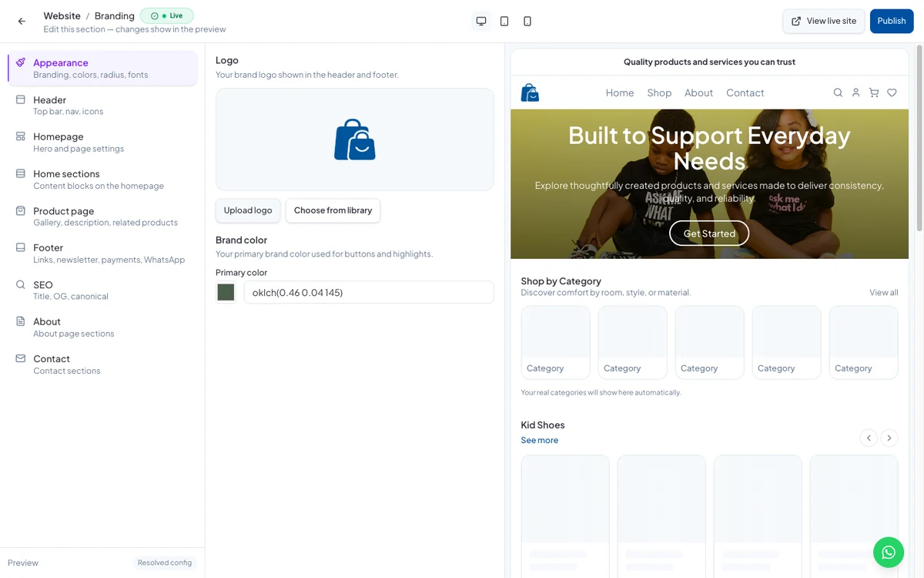Click View live site button
Viewport: 924px width, 578px height.
tap(824, 21)
